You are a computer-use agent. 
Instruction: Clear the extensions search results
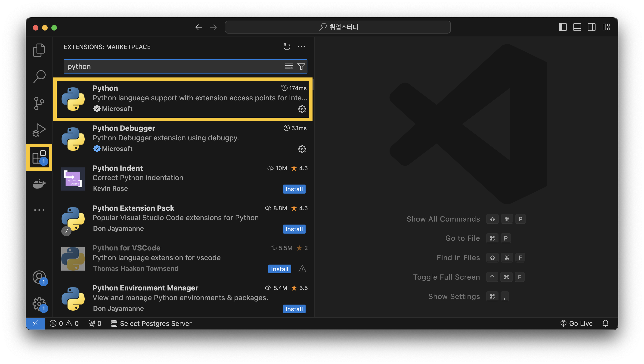[x=289, y=66]
